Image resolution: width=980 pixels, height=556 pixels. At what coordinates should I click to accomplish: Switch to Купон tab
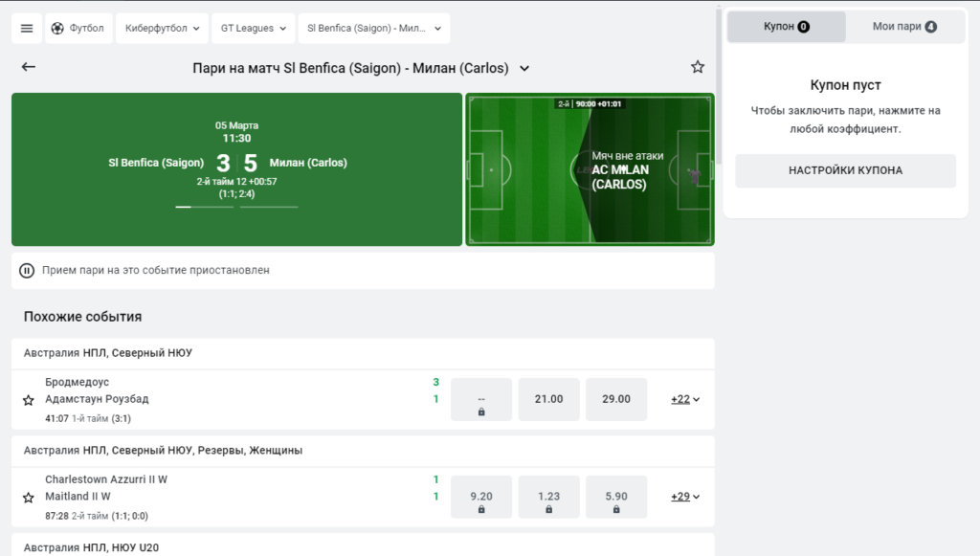(787, 26)
